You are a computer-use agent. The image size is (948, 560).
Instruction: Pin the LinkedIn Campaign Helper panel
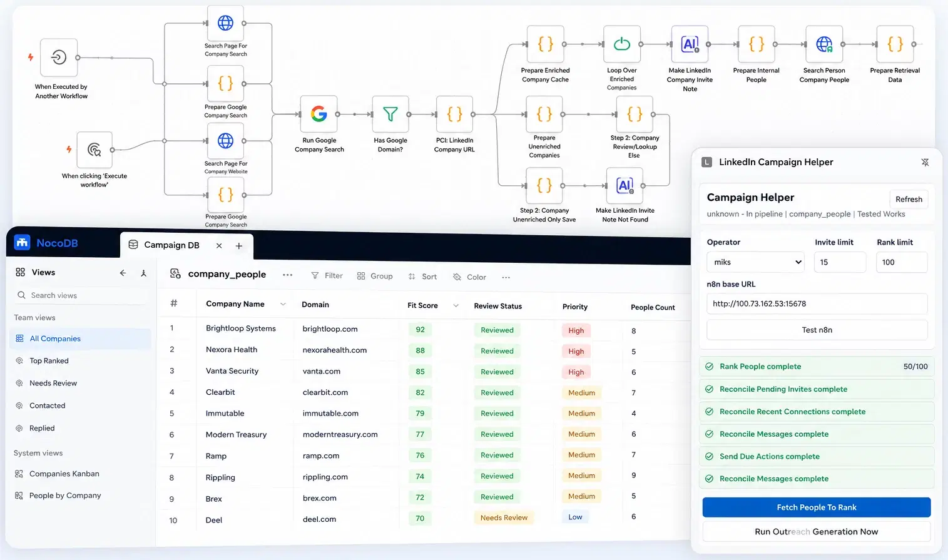pyautogui.click(x=925, y=162)
